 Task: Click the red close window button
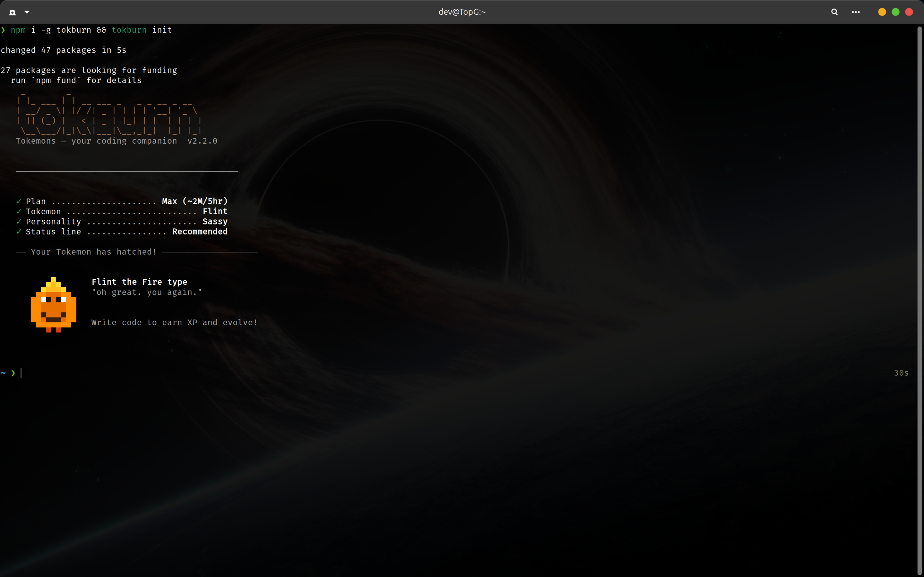pyautogui.click(x=909, y=12)
